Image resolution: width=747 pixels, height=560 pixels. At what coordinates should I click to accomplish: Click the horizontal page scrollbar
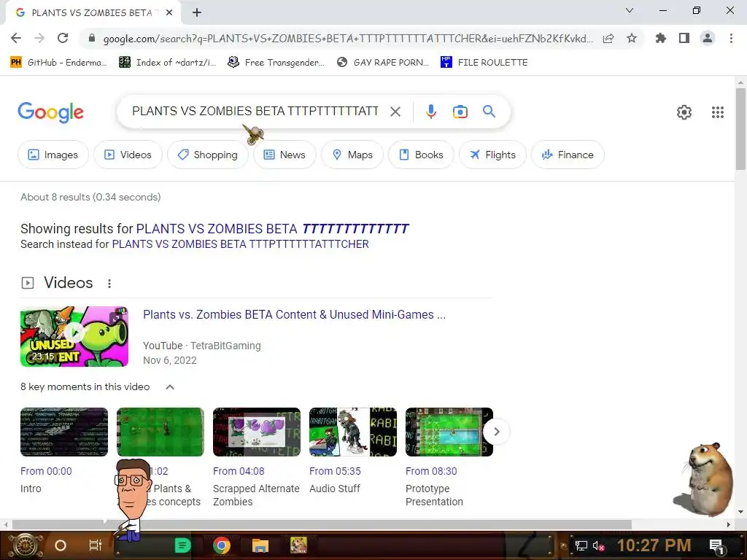322,524
